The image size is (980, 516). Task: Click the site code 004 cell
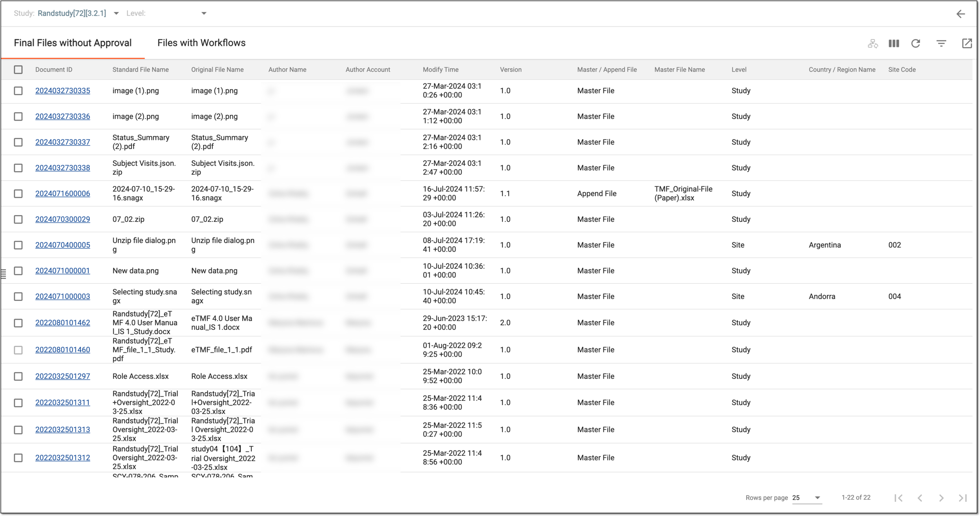point(895,297)
